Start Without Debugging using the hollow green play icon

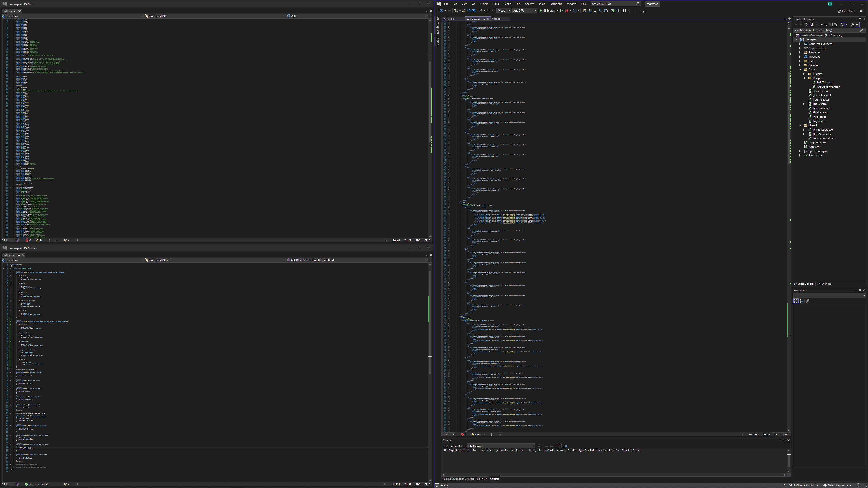[x=561, y=11]
